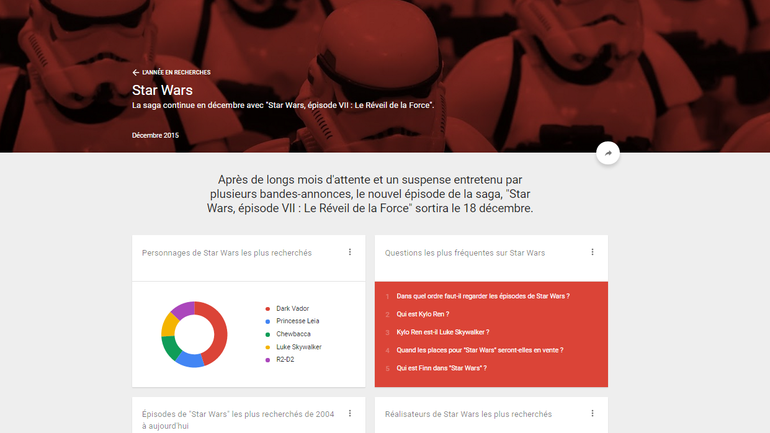This screenshot has height=433, width=770.
Task: Click the 'Réalisateurs de Star Wars les plus recherchés' title
Action: tap(468, 414)
